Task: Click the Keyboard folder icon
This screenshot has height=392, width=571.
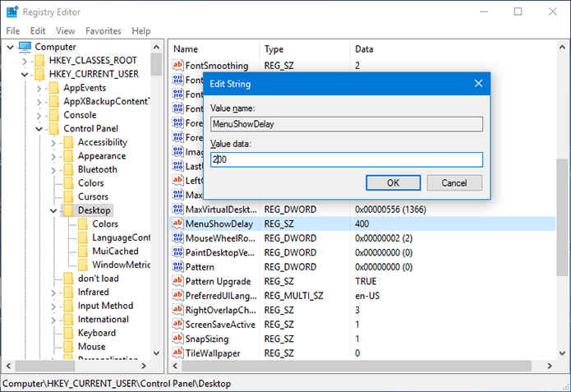Action: click(x=68, y=333)
